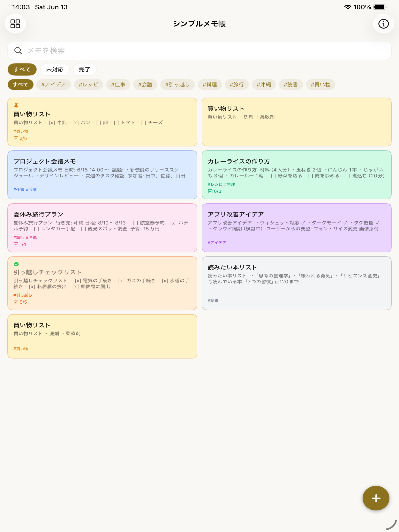Filter memos by 未対応

[55, 70]
